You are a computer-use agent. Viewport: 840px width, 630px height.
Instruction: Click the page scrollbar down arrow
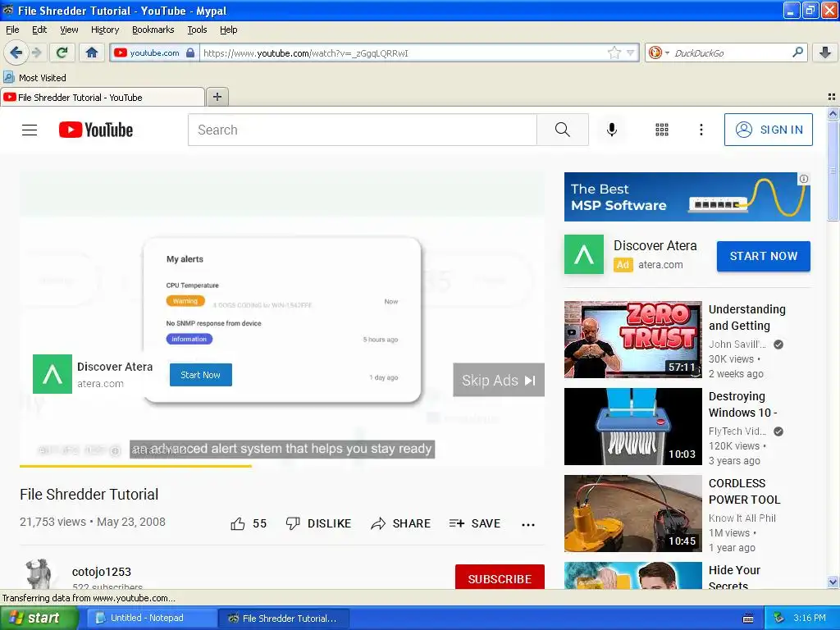point(833,582)
